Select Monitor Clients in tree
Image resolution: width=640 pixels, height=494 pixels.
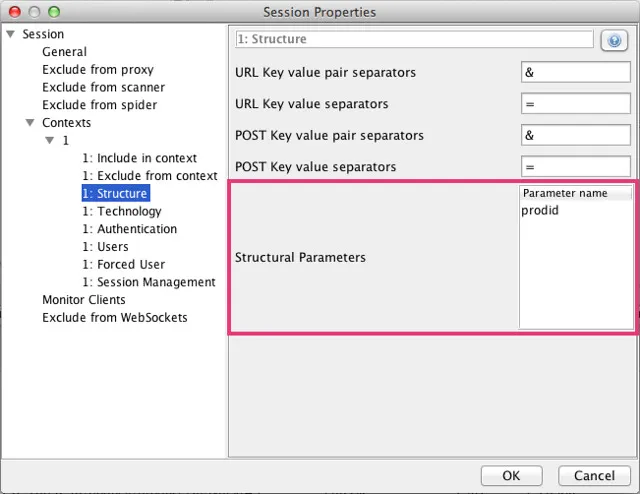coord(83,300)
